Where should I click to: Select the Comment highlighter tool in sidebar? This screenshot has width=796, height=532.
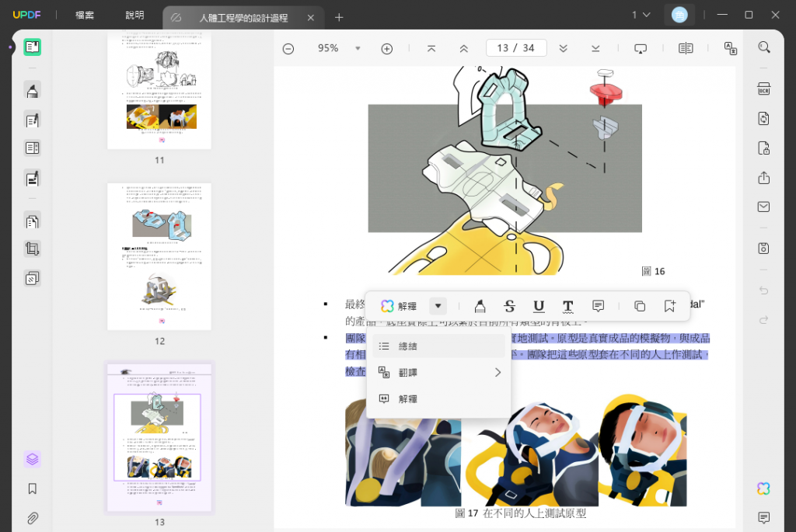(32, 91)
